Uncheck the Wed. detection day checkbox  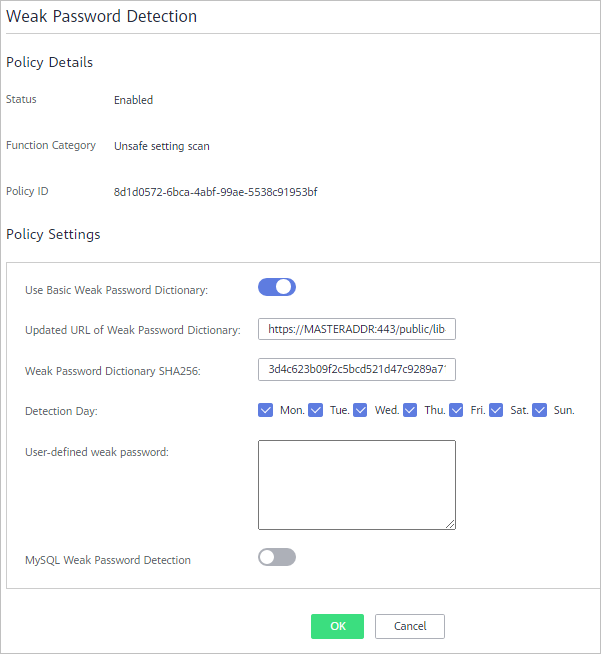point(360,410)
